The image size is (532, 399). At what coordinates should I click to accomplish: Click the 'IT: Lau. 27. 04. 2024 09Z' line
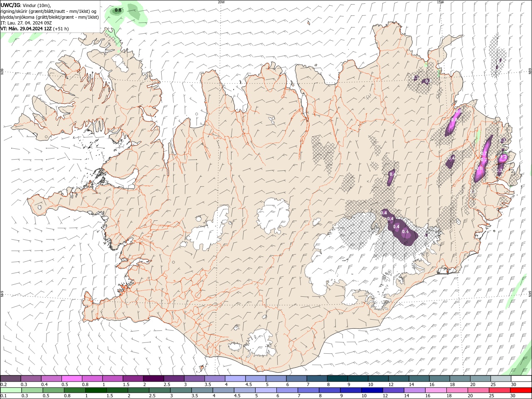tap(26, 23)
